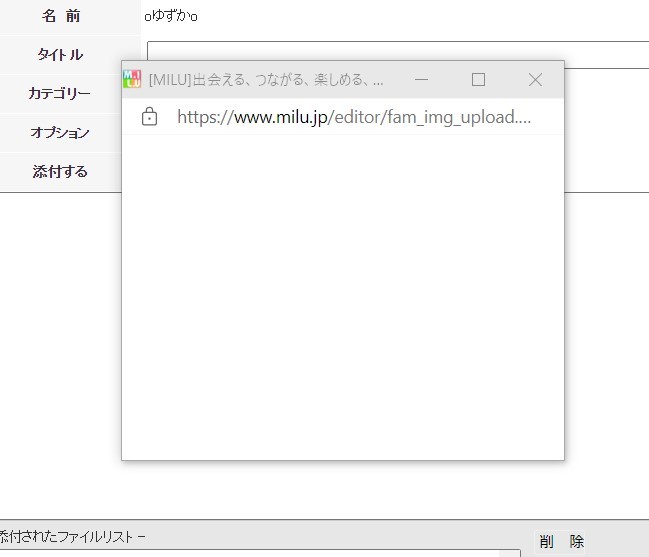
Task: Click the scrollbar beside the file list
Action: [510, 552]
